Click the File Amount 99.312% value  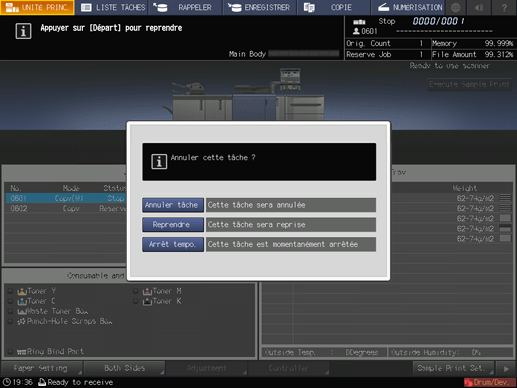(498, 55)
